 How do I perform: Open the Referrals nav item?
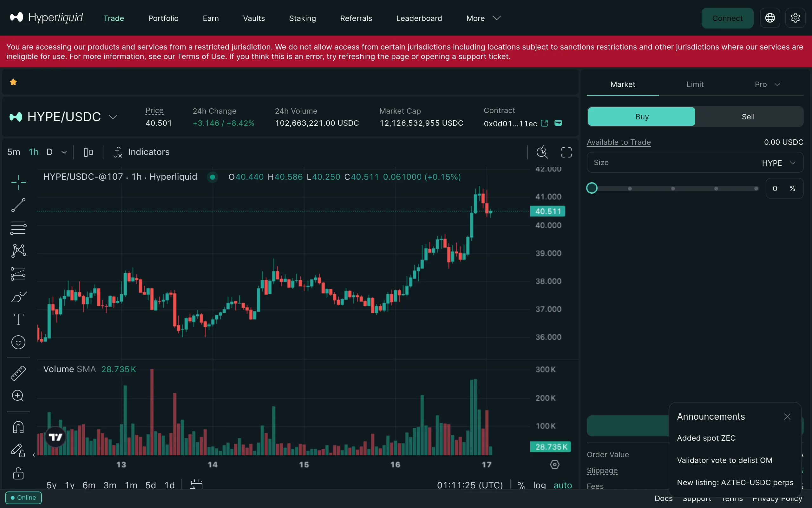tap(356, 18)
